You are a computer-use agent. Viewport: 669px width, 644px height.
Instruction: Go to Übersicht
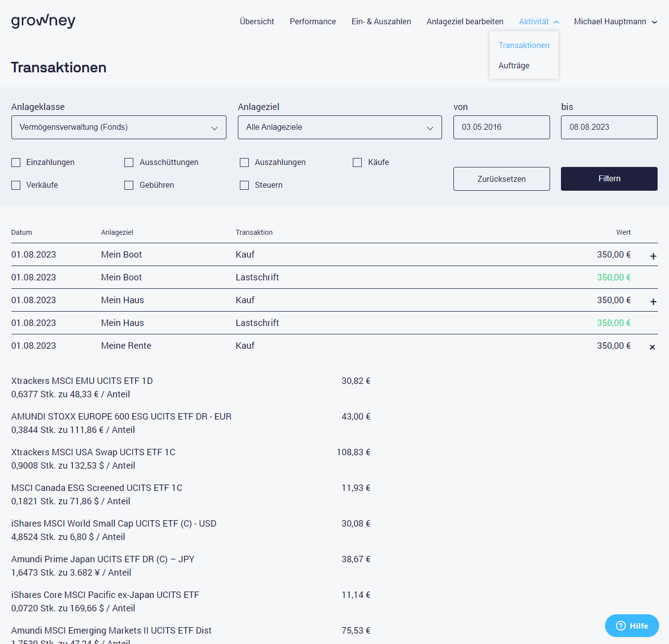257,22
